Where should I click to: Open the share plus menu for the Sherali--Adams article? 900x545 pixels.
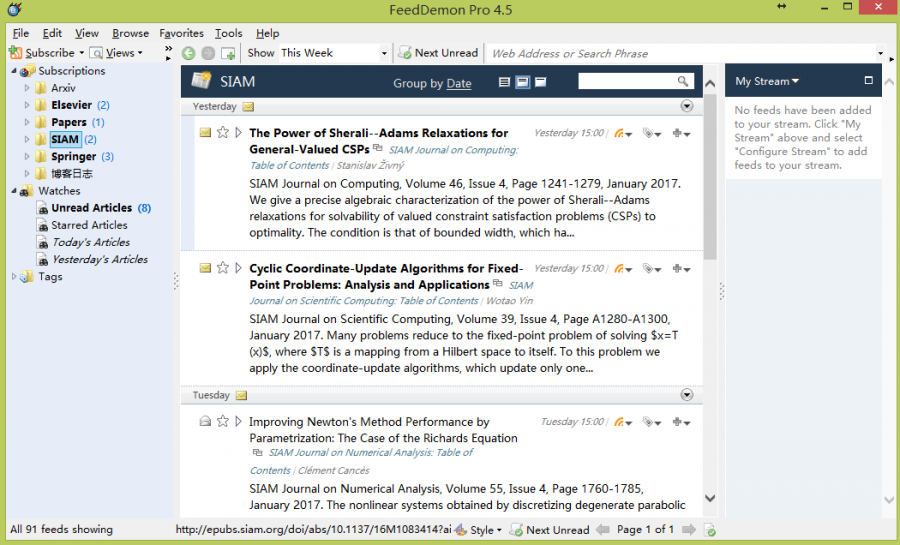681,133
